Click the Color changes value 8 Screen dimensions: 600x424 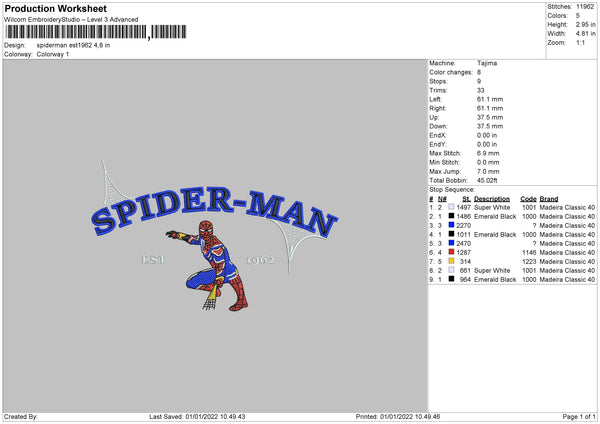point(479,72)
